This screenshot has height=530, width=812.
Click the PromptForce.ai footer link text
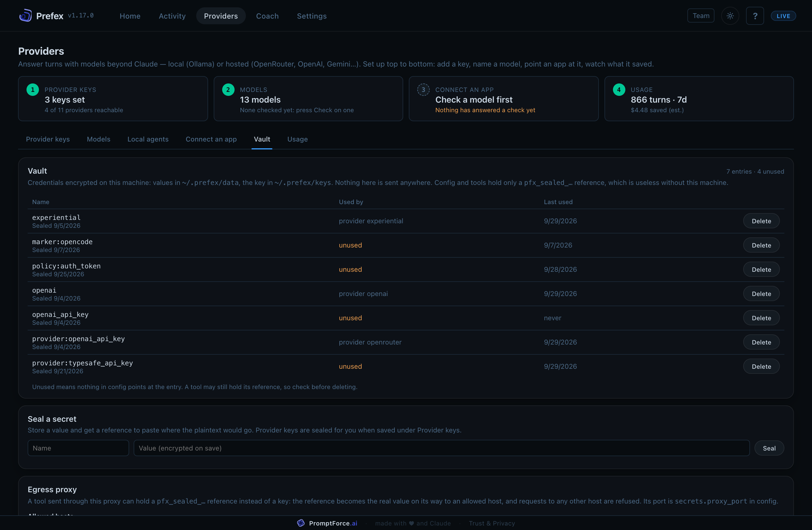click(333, 523)
